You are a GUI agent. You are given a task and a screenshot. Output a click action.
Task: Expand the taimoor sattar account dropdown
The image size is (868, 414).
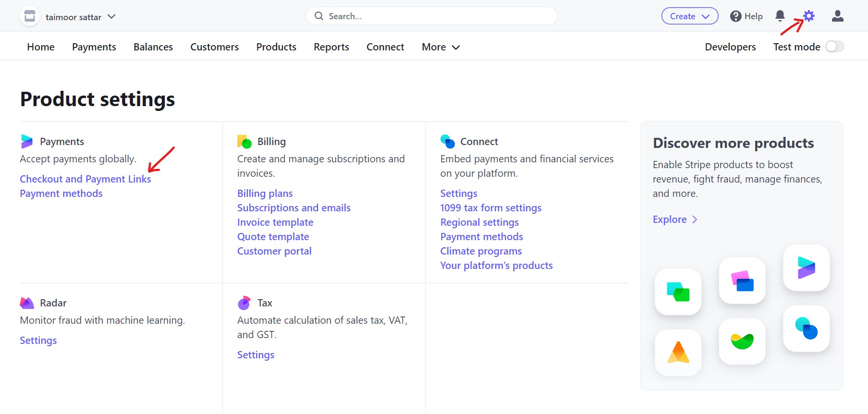coord(81,17)
